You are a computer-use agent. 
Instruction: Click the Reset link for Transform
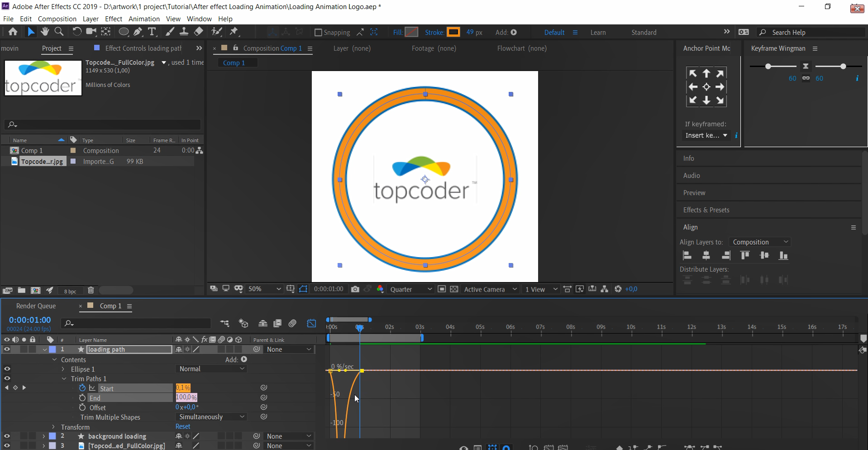pos(183,426)
